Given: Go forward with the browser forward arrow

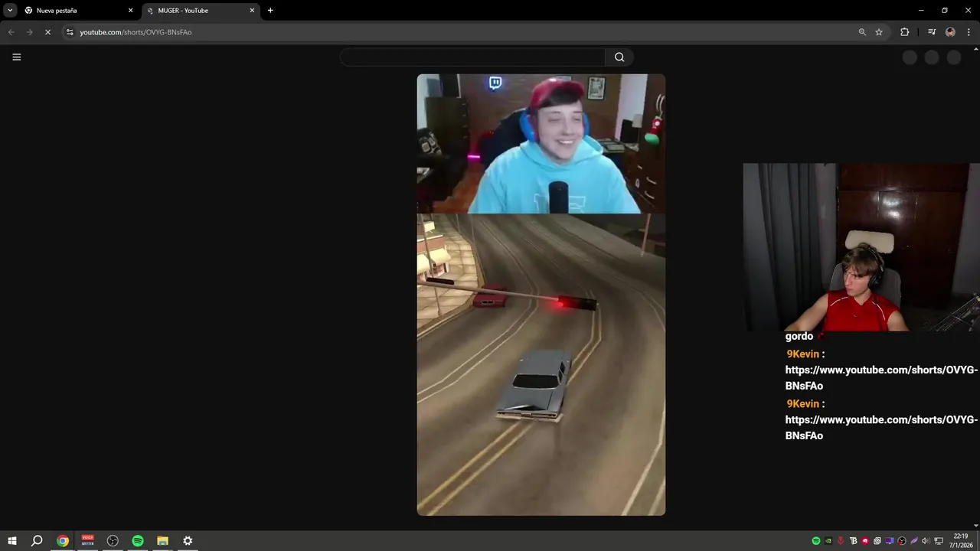Looking at the screenshot, I should (30, 32).
